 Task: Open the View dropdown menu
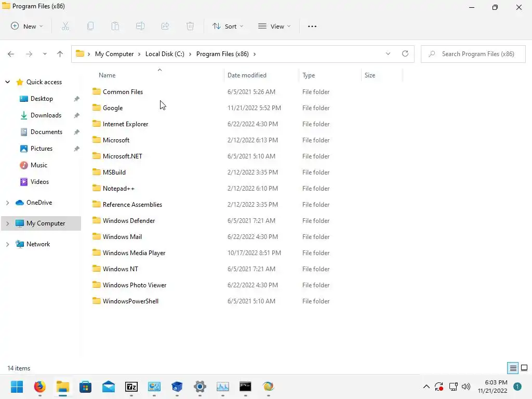click(274, 26)
